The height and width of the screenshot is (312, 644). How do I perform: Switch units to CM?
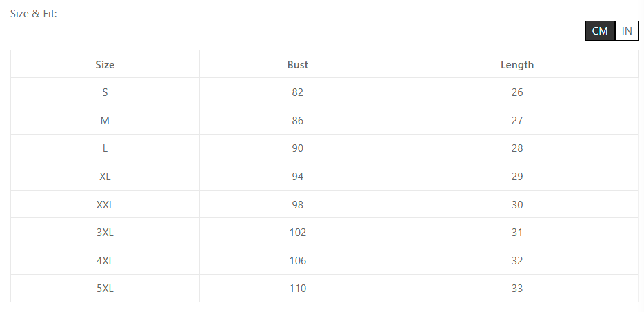[x=600, y=31]
